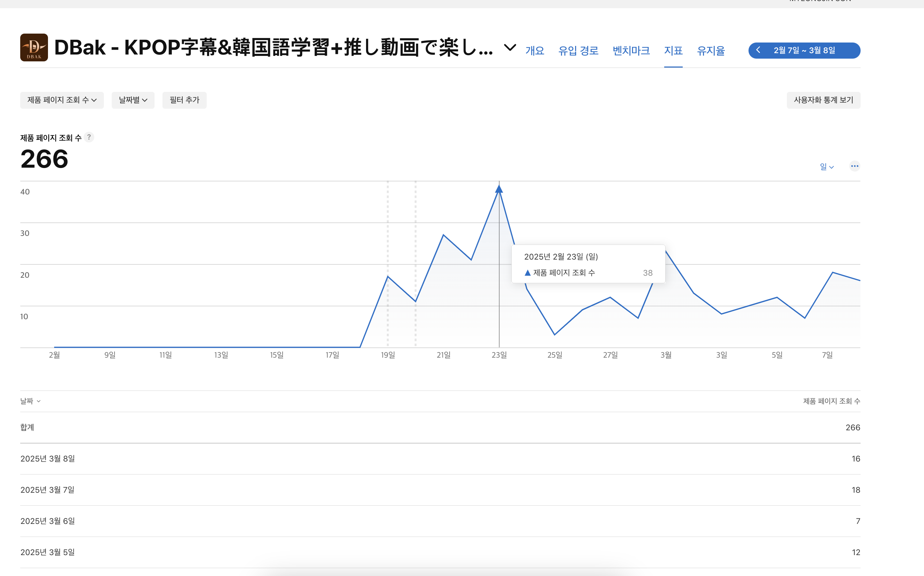Click the 2025년 3월 8일 table row
This screenshot has height=576, width=924.
440,459
